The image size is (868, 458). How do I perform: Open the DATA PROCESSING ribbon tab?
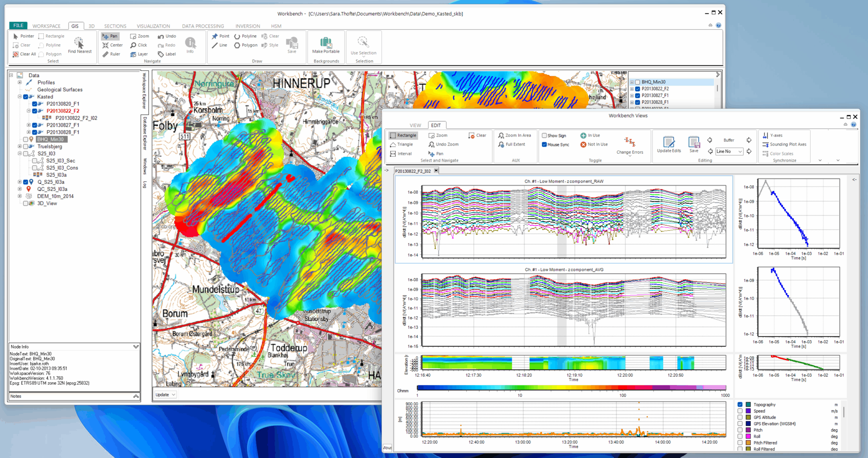(x=203, y=26)
